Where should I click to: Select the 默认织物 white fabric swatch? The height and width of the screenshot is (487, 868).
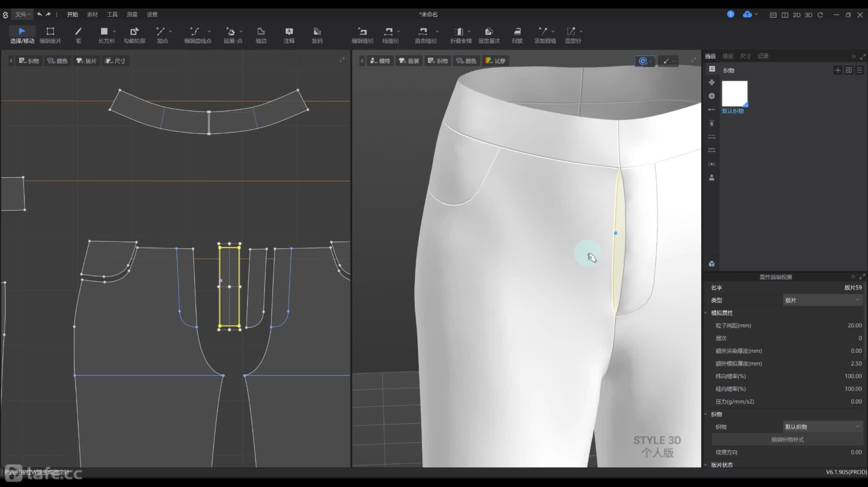coord(735,94)
